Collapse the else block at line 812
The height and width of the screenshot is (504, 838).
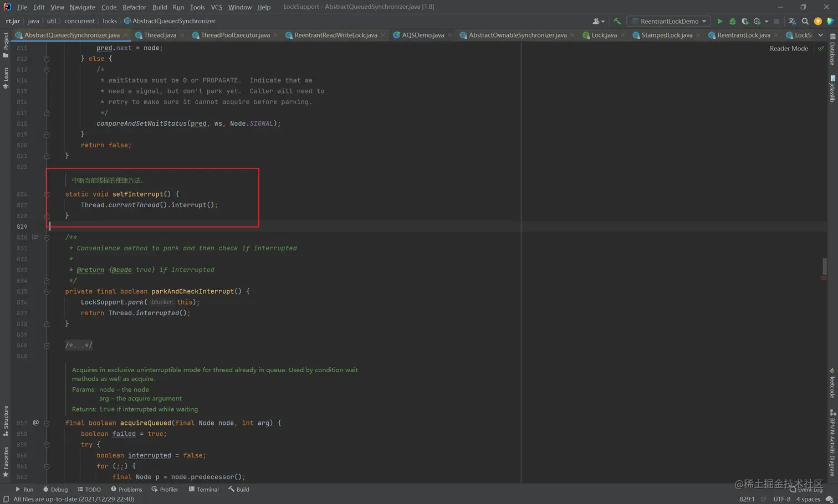click(47, 59)
